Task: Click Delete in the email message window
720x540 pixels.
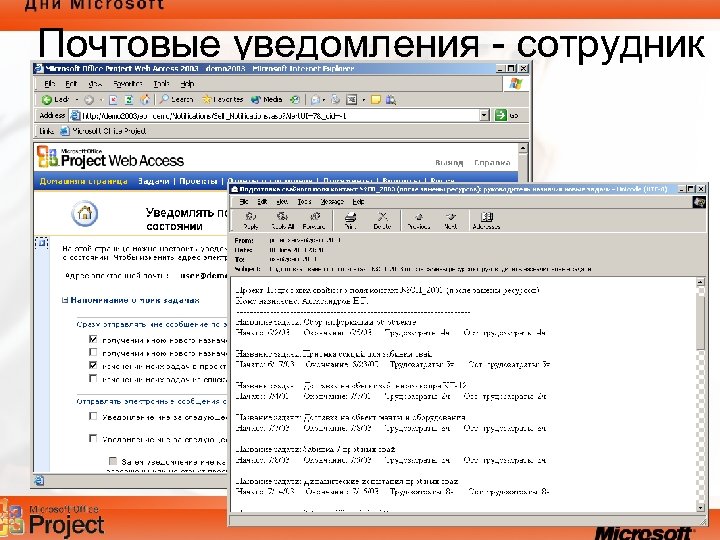Action: (x=382, y=220)
